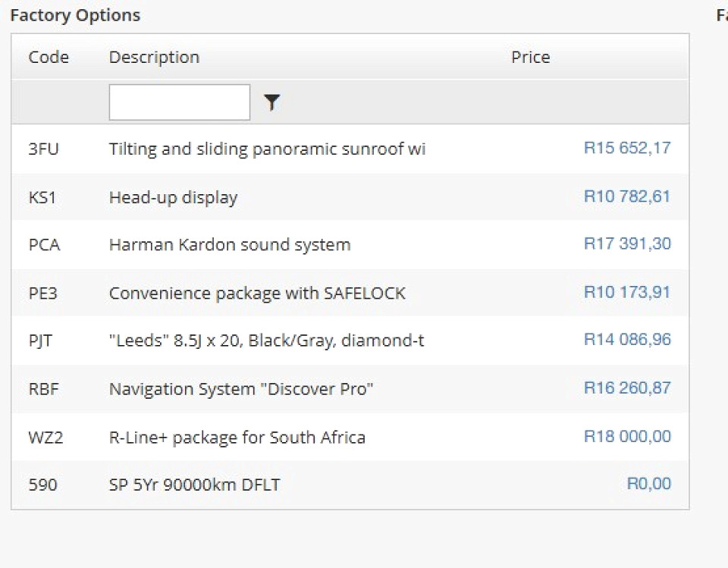Open price R10 782,61 for Head-up display
The image size is (728, 568).
click(626, 196)
